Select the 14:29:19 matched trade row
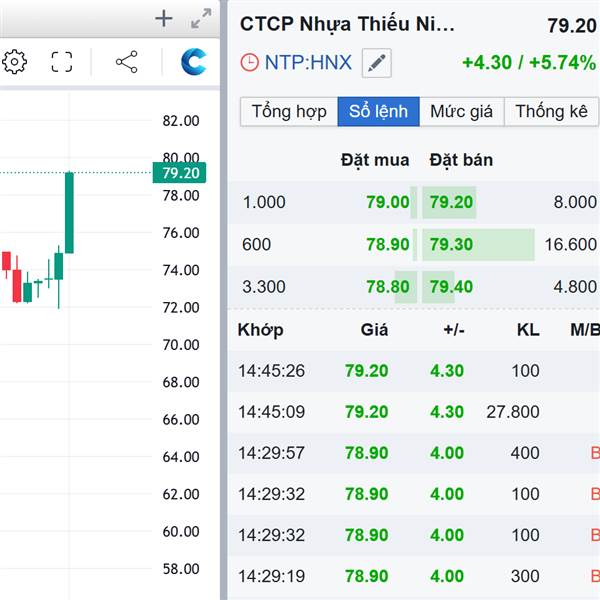 tap(414, 576)
